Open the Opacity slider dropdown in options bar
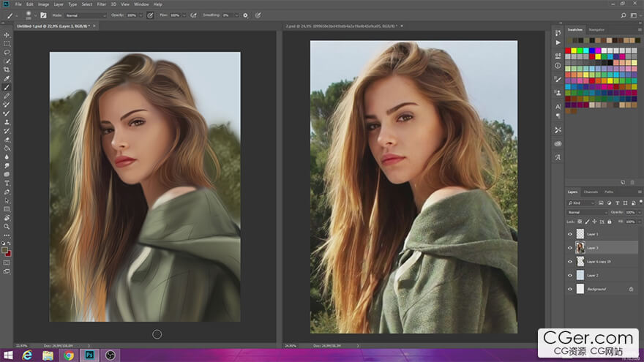Screen dimensions: 644x362 [x=141, y=15]
